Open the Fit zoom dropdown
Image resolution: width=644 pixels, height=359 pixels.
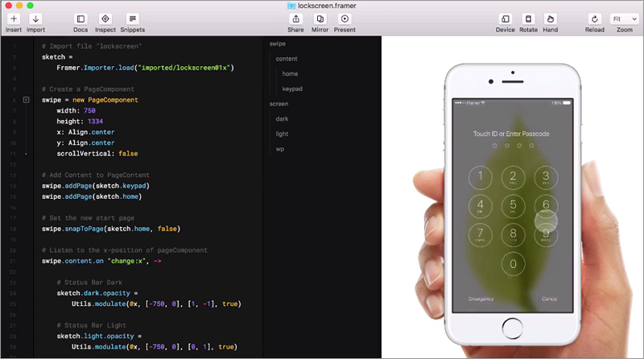pyautogui.click(x=625, y=19)
